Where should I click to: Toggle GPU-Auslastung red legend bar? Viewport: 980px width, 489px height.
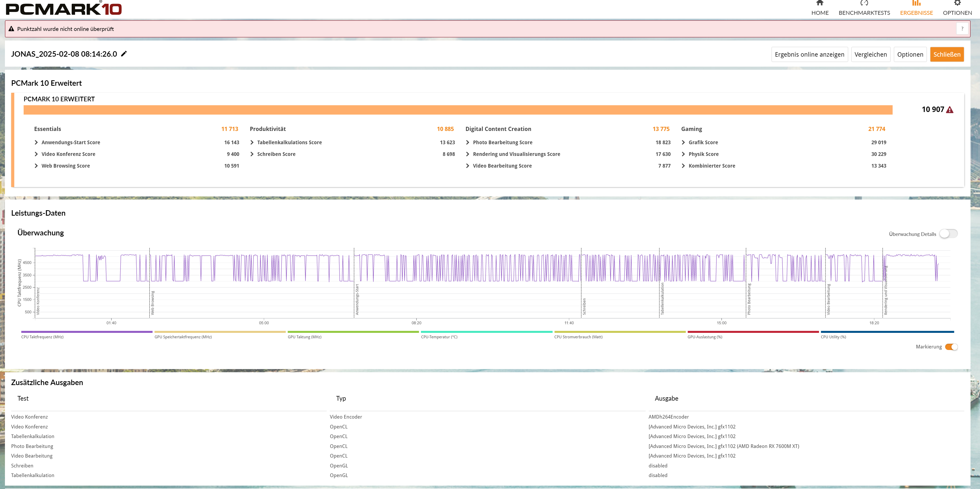pyautogui.click(x=753, y=332)
